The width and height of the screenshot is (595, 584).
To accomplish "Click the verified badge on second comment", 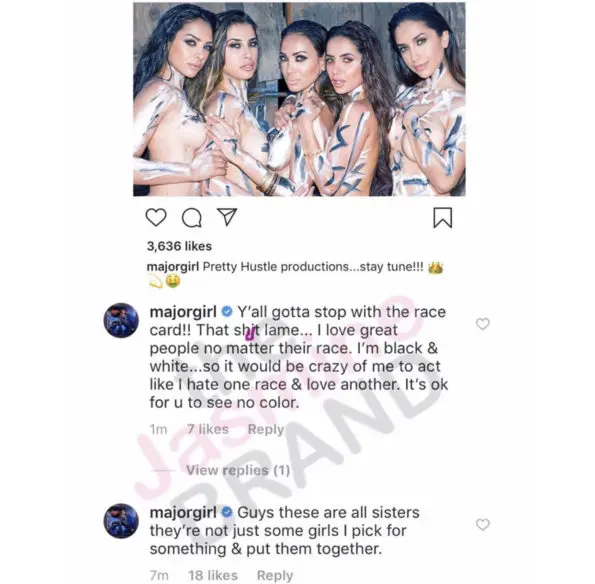I will [227, 512].
